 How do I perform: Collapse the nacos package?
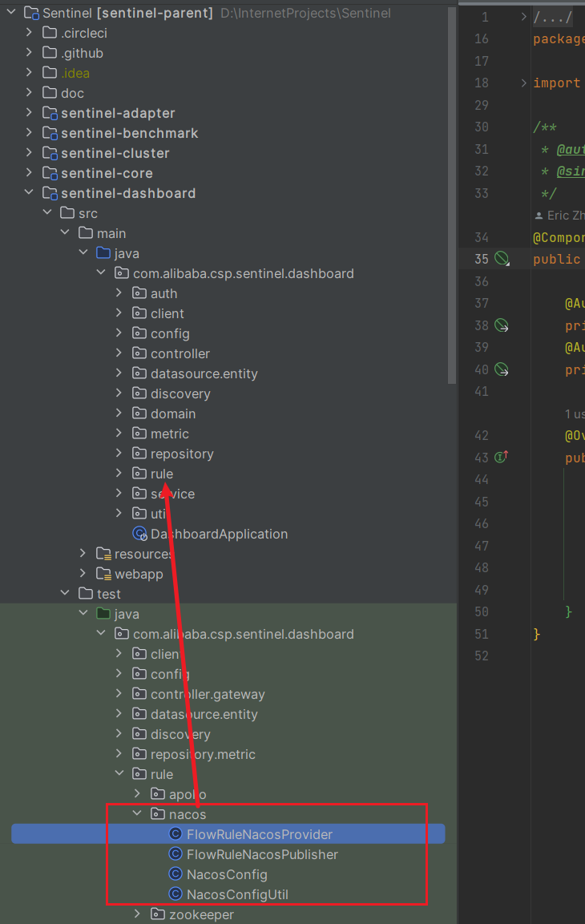[x=137, y=813]
